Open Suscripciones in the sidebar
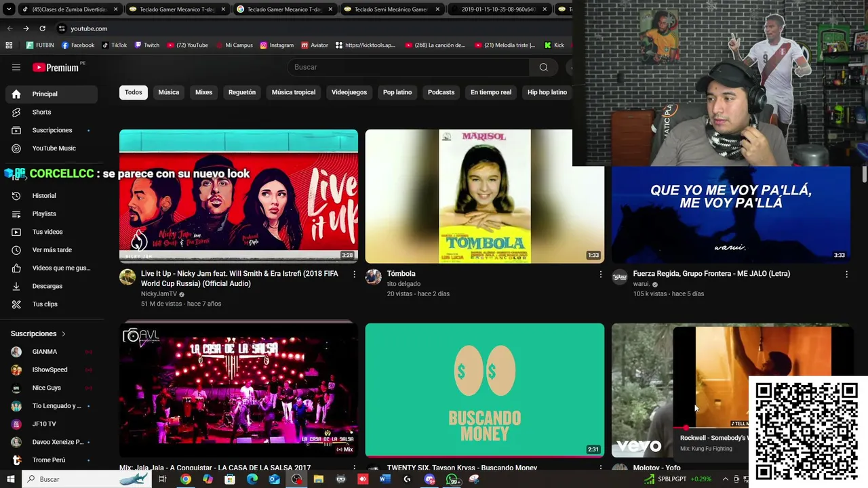 tap(52, 130)
